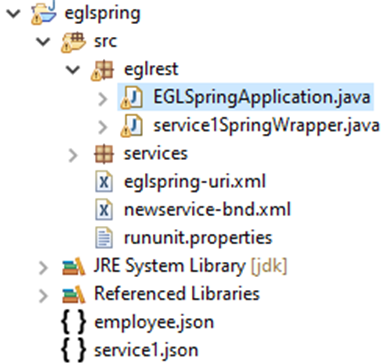Select JRE System Library [jdk] label

[x=190, y=266]
